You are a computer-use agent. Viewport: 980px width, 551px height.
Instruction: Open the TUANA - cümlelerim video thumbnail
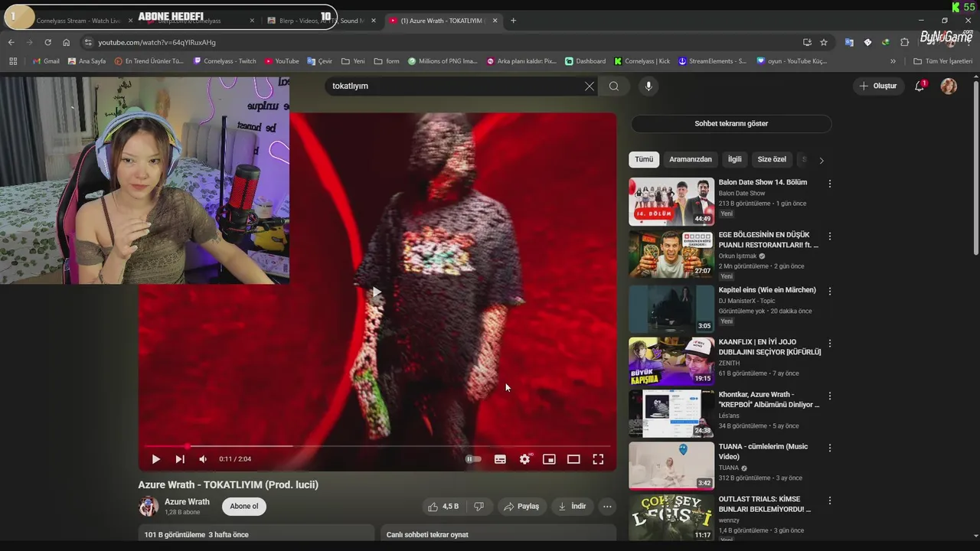671,465
